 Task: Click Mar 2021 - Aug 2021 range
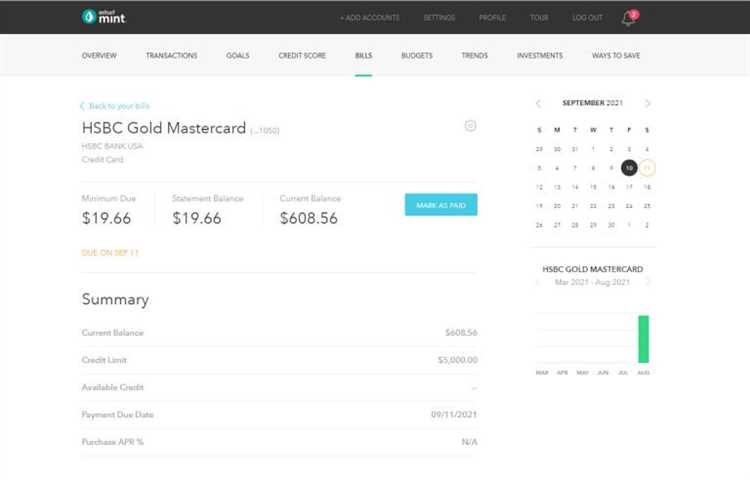click(x=592, y=282)
